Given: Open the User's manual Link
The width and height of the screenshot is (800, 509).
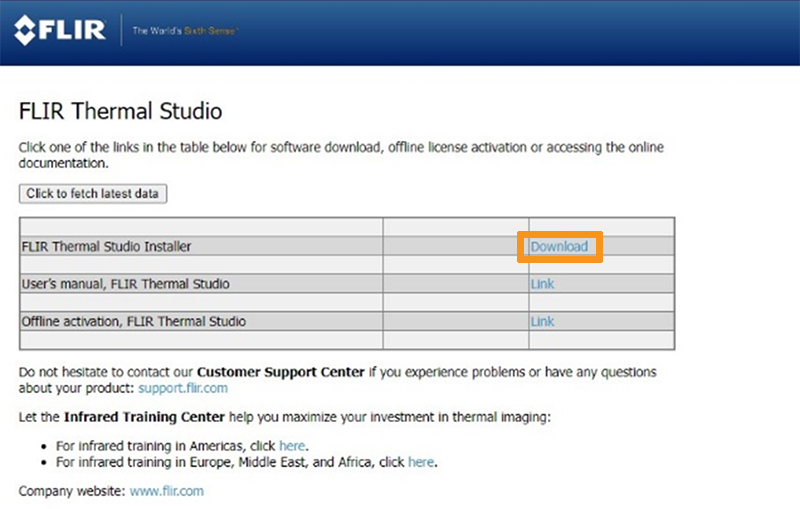Looking at the screenshot, I should pos(542,284).
